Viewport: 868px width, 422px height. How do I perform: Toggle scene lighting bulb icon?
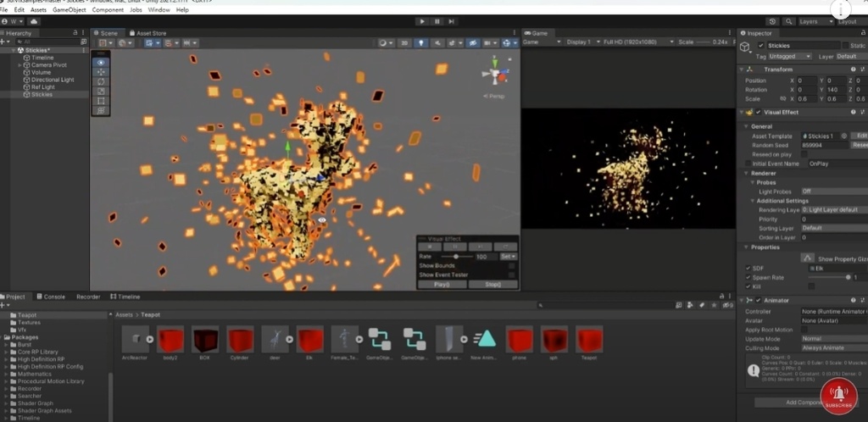pyautogui.click(x=421, y=43)
